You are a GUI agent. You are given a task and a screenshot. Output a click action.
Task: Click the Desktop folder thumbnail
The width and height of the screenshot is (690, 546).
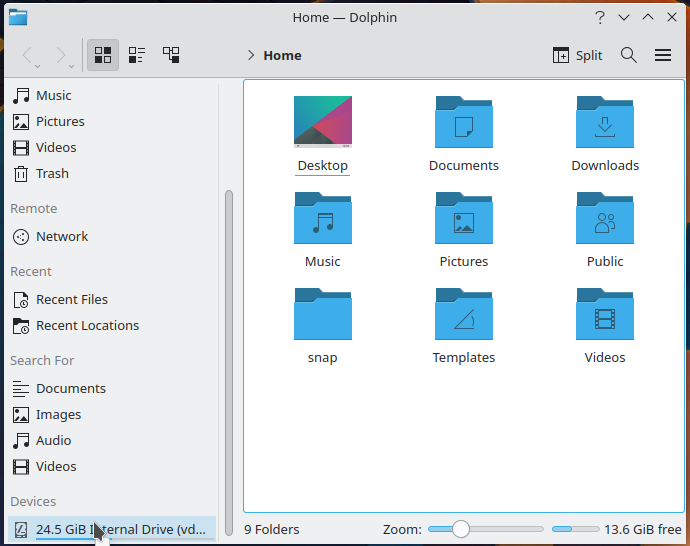322,122
